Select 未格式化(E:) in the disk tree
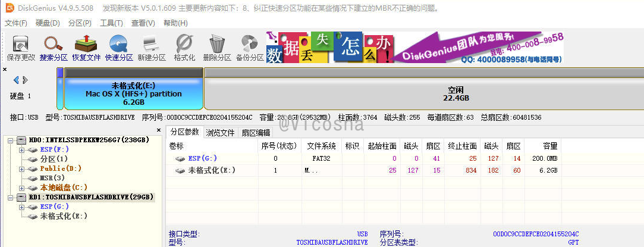644x247 pixels. pyautogui.click(x=63, y=216)
